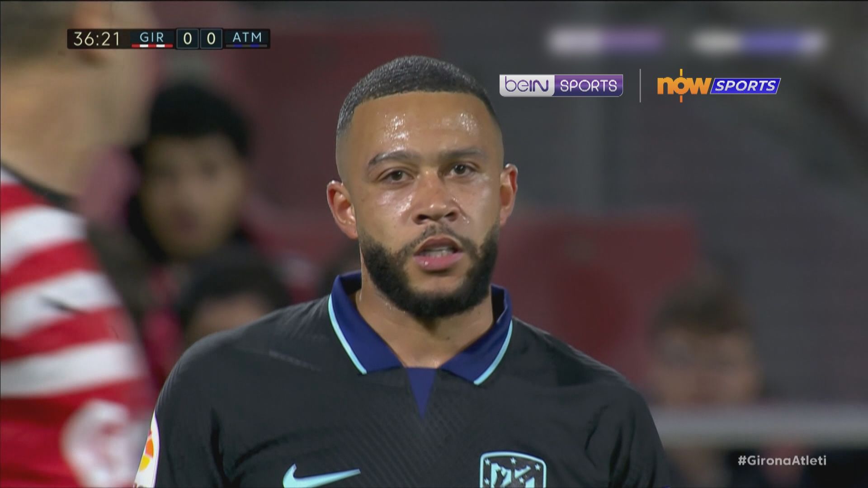Click the now Sports logo
This screenshot has width=868, height=488.
tap(718, 85)
